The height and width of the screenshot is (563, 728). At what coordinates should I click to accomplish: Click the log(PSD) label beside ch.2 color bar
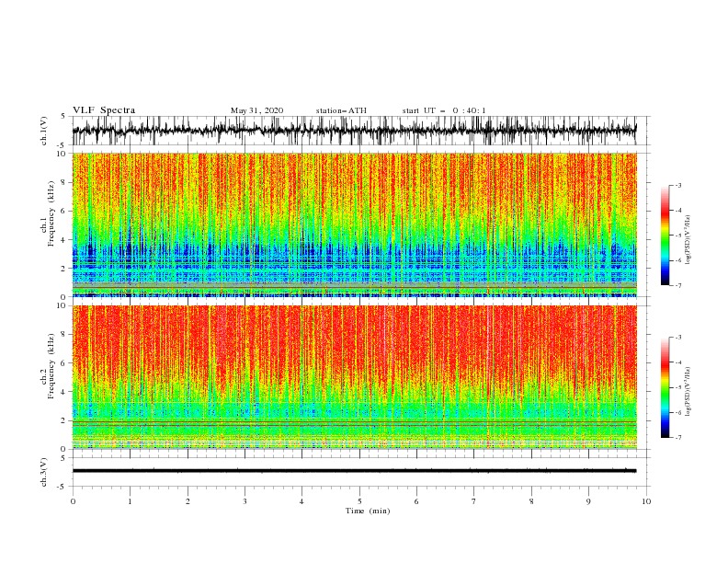[688, 392]
